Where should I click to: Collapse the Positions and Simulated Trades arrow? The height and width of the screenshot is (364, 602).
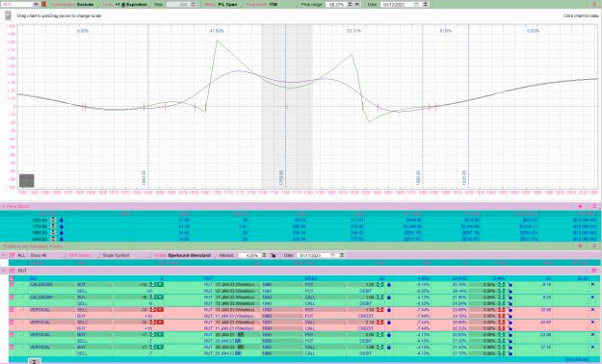[x=580, y=247]
